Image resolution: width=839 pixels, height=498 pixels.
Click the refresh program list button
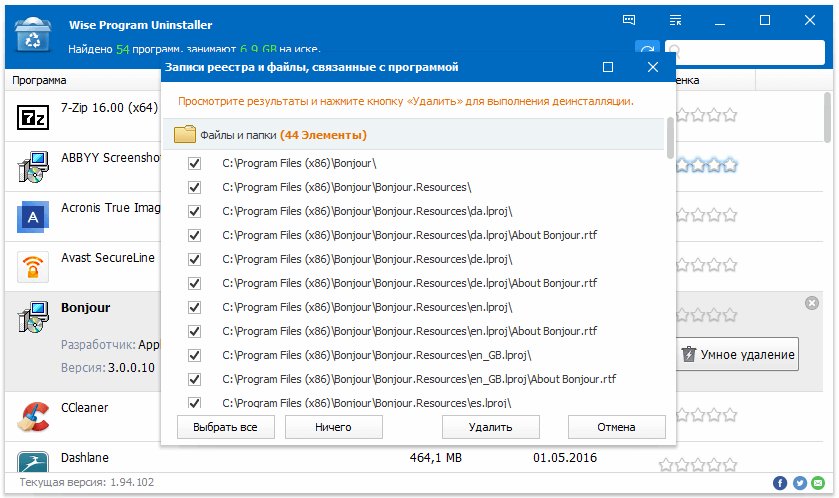click(x=647, y=49)
